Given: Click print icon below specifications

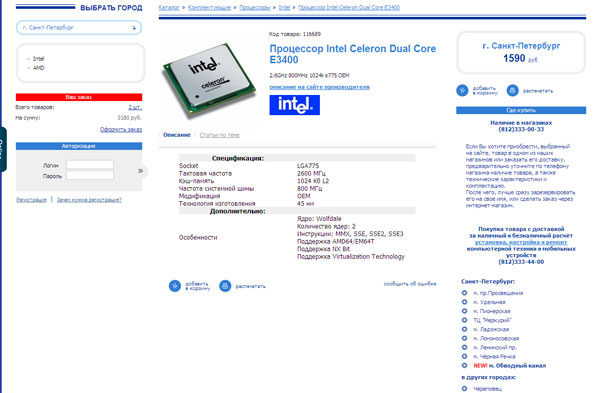Looking at the screenshot, I should coord(225,286).
